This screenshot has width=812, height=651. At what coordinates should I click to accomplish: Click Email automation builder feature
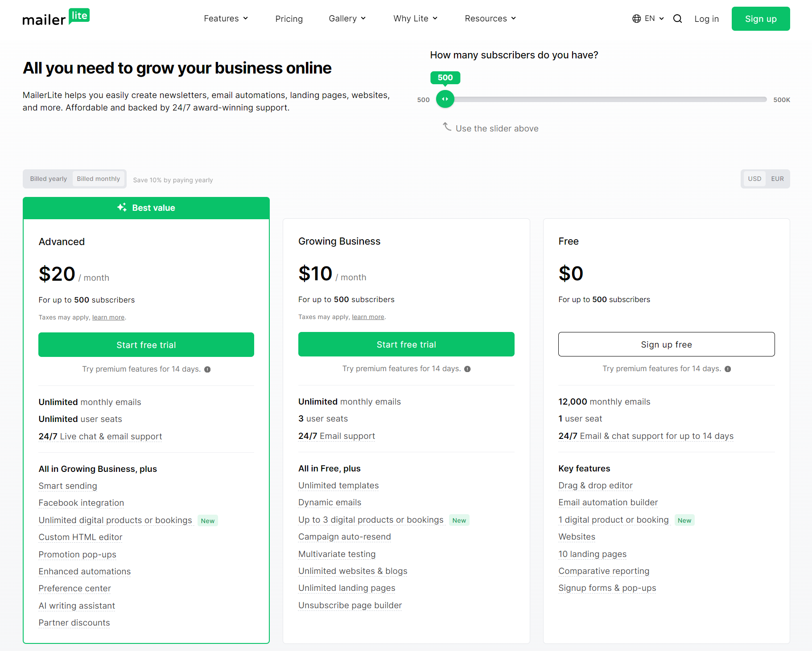[608, 503]
